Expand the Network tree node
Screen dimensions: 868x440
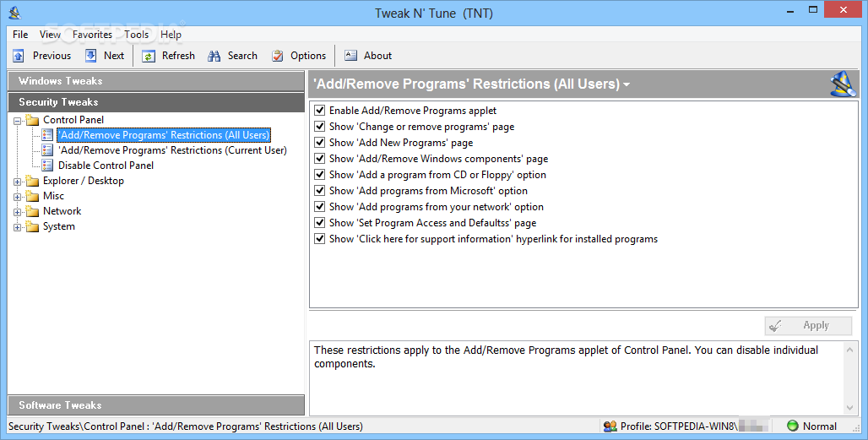[x=18, y=212]
